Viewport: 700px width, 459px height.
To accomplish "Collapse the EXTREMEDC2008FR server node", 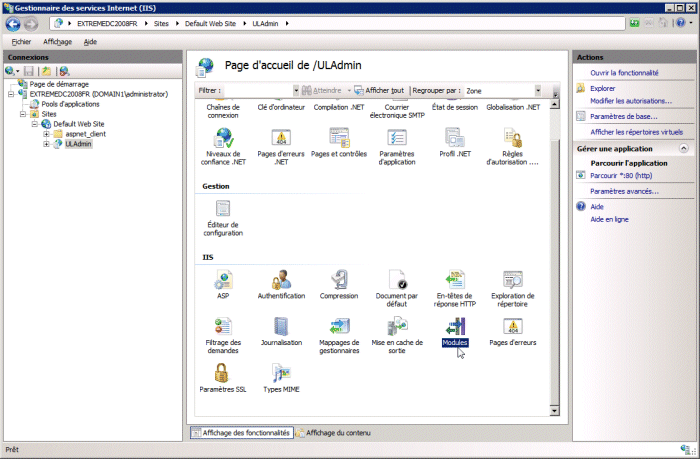I will (11, 94).
